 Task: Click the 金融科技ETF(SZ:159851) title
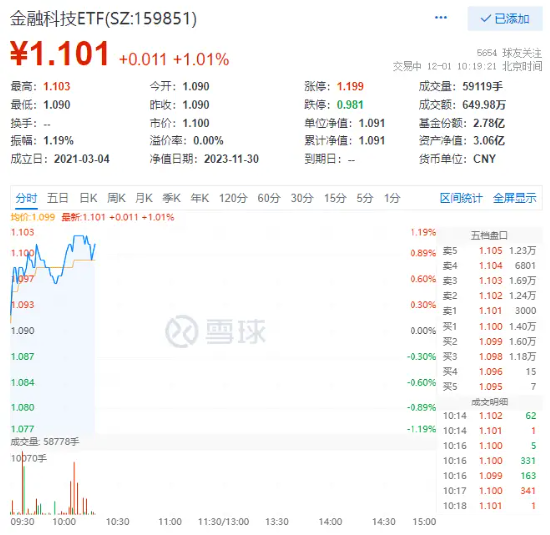point(103,19)
